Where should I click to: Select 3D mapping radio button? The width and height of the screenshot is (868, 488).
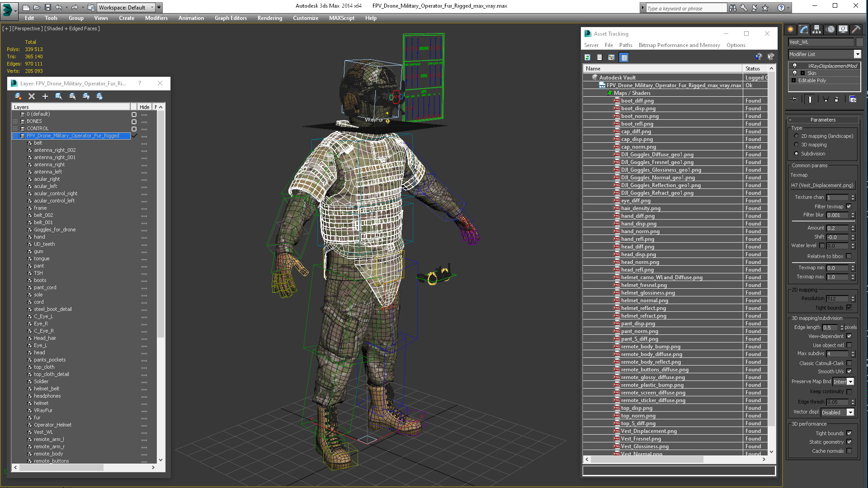tap(796, 145)
